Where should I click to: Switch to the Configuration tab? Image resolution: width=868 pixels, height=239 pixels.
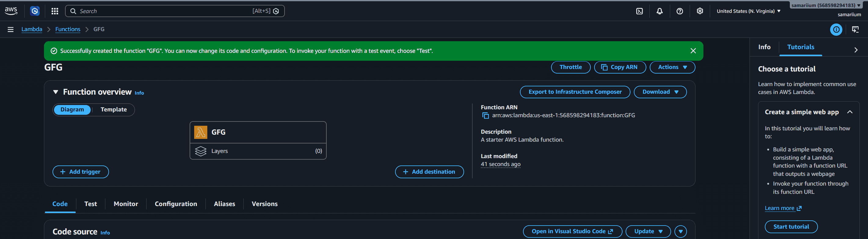pos(176,204)
